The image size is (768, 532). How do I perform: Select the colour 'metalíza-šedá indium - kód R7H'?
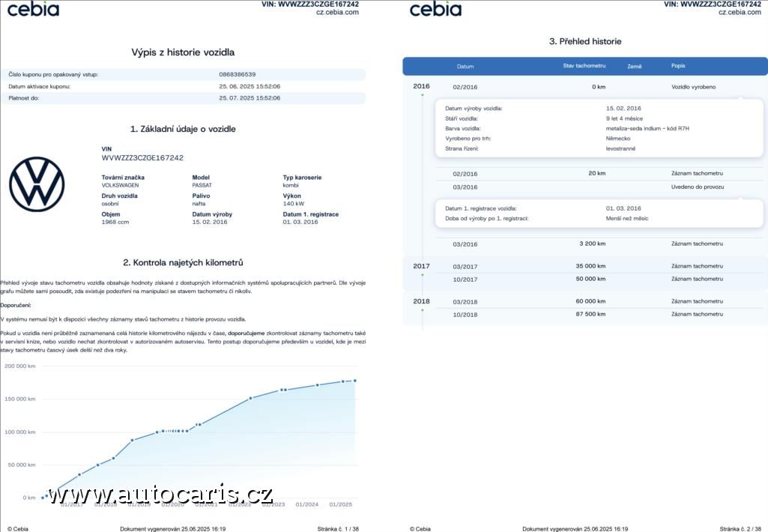click(x=647, y=128)
